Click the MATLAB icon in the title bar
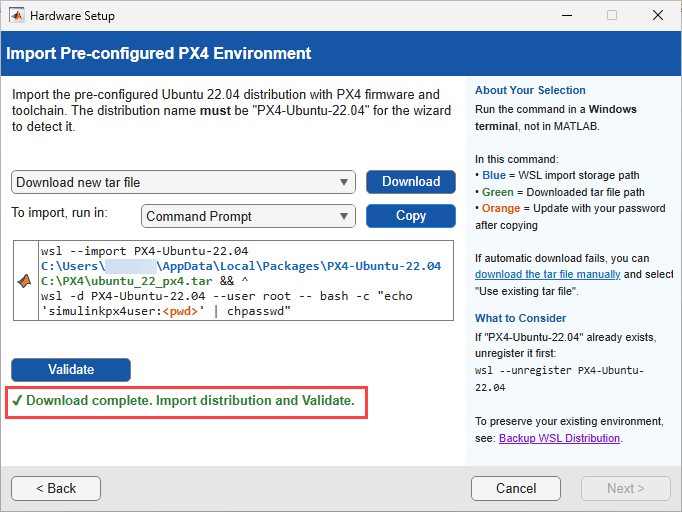 [17, 16]
